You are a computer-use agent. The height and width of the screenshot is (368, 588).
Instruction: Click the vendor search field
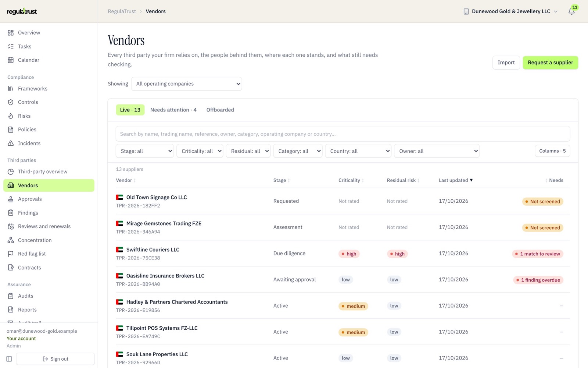point(343,134)
